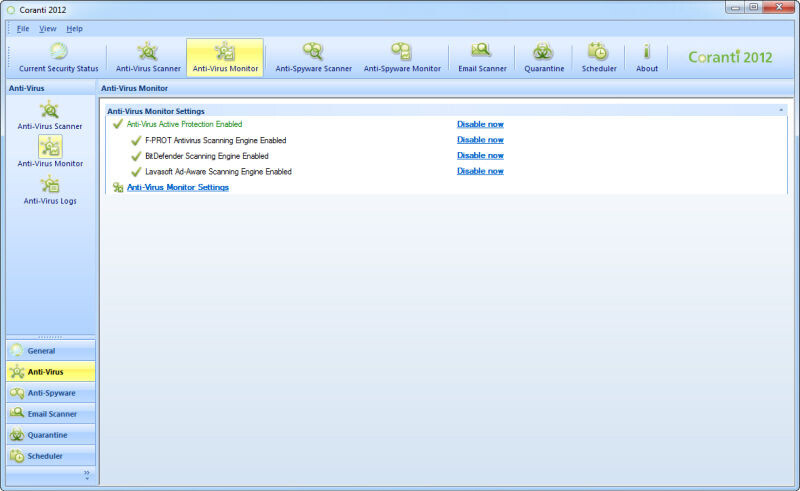The width and height of the screenshot is (800, 491).
Task: Open the File menu
Action: click(x=23, y=29)
